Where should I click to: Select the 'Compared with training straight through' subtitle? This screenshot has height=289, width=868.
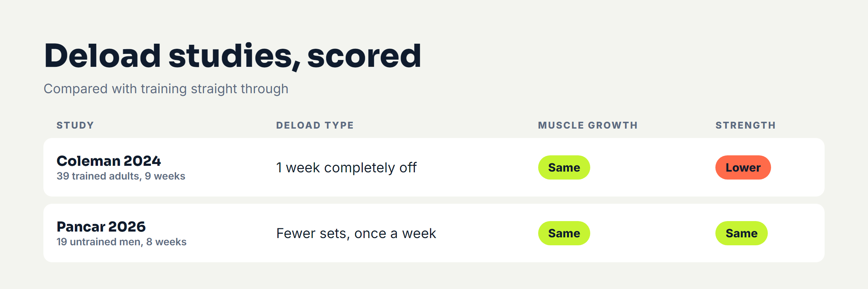[x=166, y=89]
